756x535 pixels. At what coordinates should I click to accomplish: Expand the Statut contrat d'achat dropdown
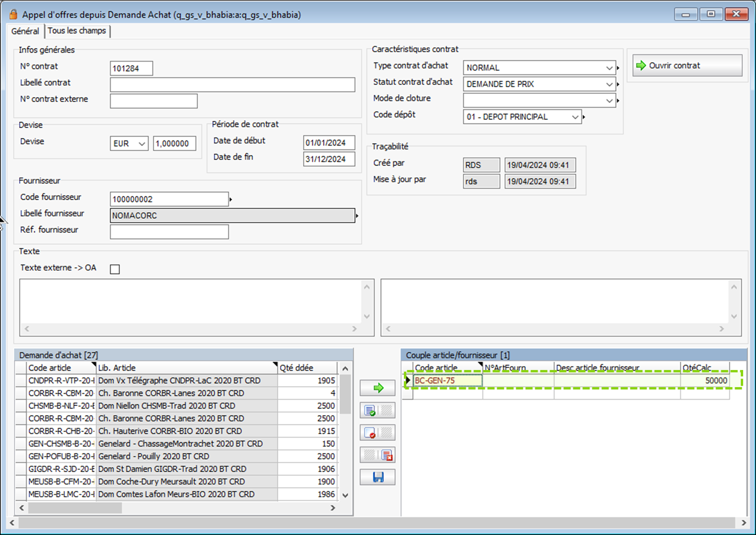click(x=609, y=84)
